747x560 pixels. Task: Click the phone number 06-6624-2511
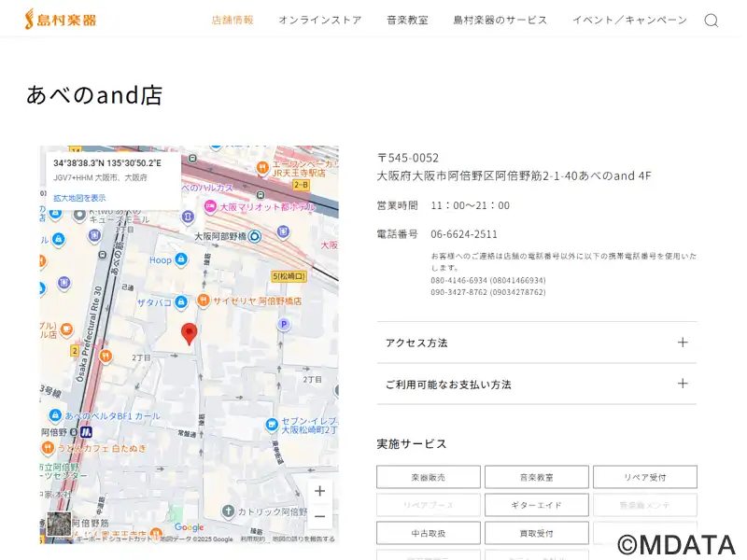(463, 234)
